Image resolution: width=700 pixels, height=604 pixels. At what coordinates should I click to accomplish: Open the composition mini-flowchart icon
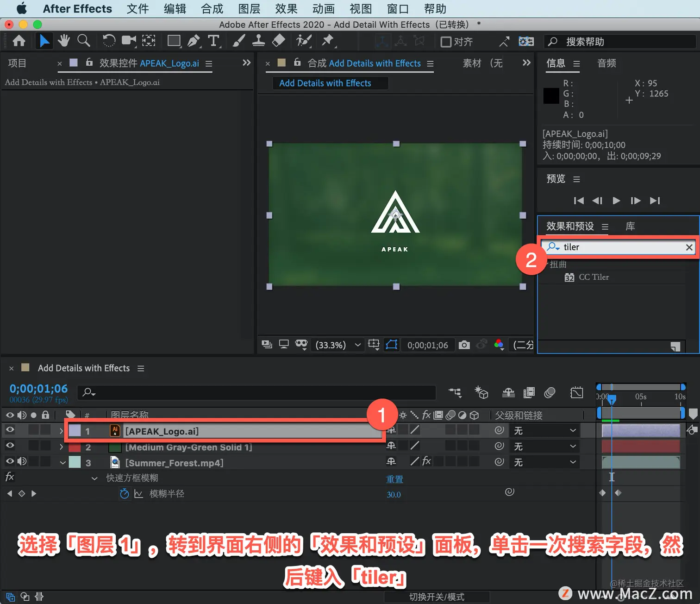455,393
